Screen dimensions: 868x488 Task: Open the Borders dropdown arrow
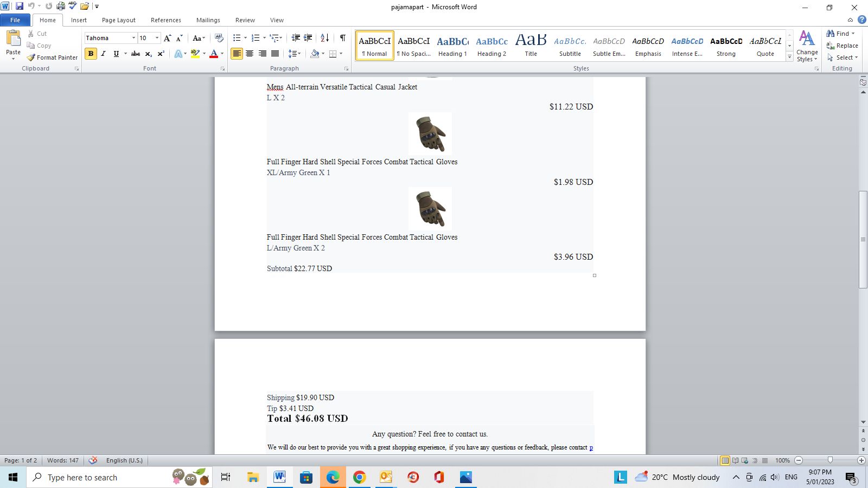341,54
